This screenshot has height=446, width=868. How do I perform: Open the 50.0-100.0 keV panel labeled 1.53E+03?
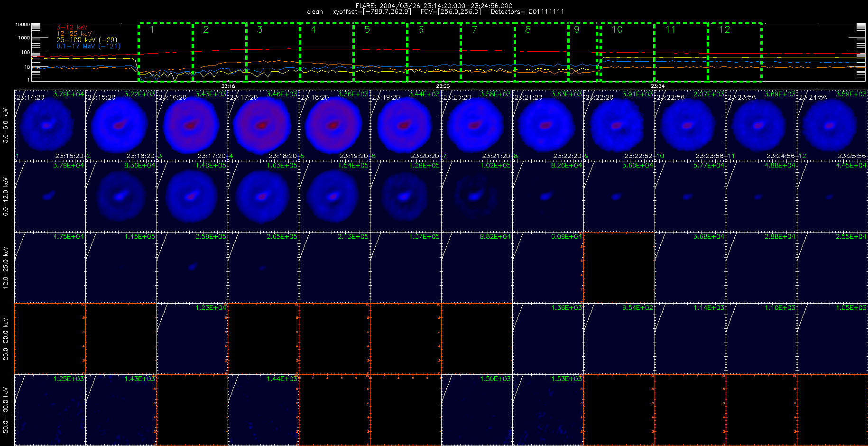(x=548, y=410)
